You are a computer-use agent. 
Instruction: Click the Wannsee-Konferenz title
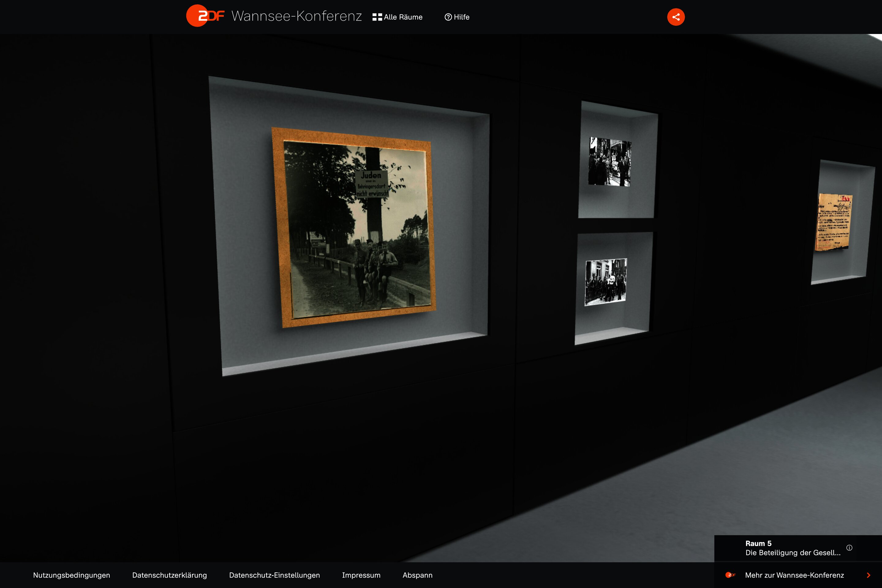click(296, 16)
